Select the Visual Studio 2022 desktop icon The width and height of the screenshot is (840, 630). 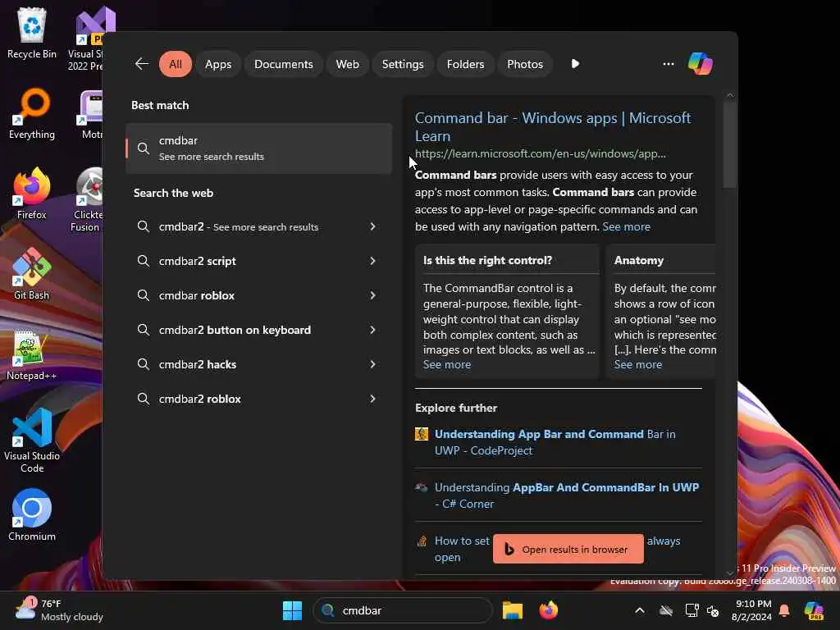pos(86,39)
